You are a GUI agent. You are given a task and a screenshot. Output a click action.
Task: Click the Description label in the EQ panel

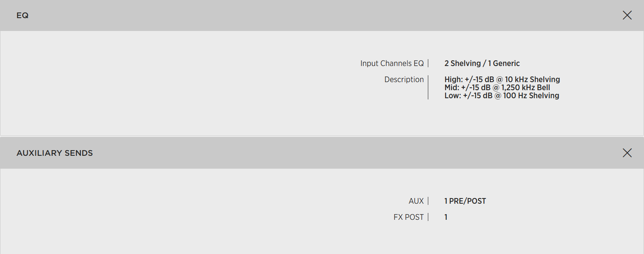(x=404, y=80)
